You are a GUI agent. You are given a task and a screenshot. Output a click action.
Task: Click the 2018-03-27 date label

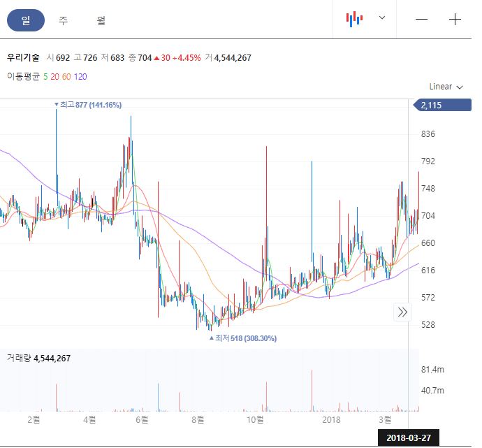pyautogui.click(x=408, y=438)
